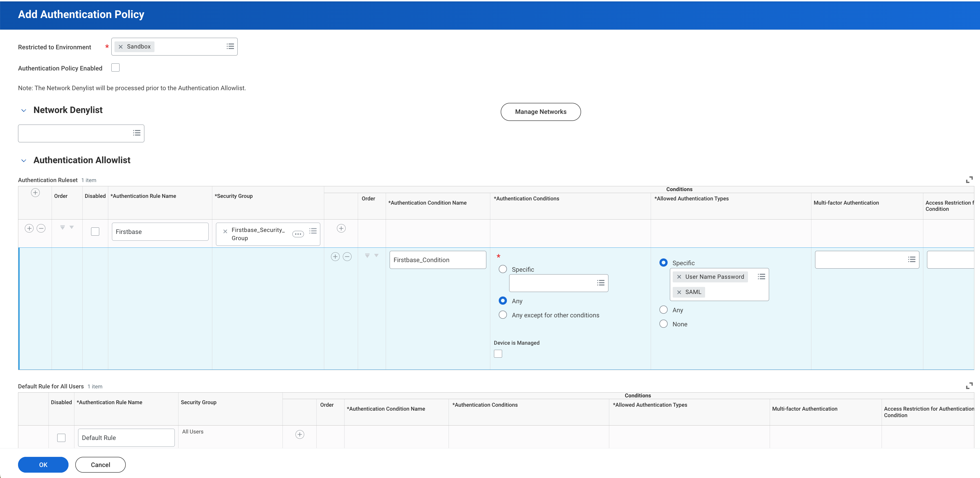Select None for allowed authentication types

[x=663, y=324]
